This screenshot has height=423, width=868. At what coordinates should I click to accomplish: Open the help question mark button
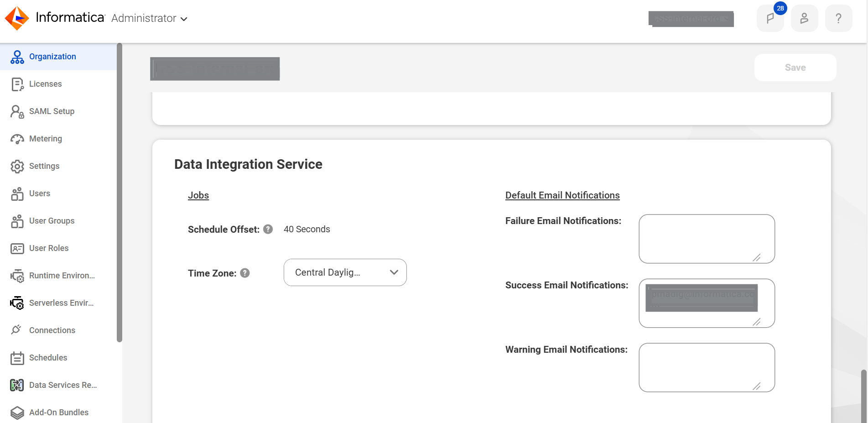coord(838,18)
